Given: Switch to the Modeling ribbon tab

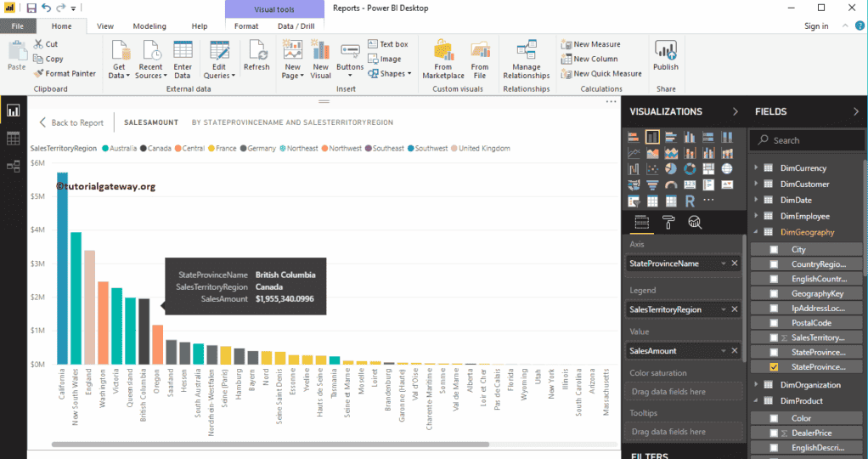Looking at the screenshot, I should pyautogui.click(x=149, y=26).
